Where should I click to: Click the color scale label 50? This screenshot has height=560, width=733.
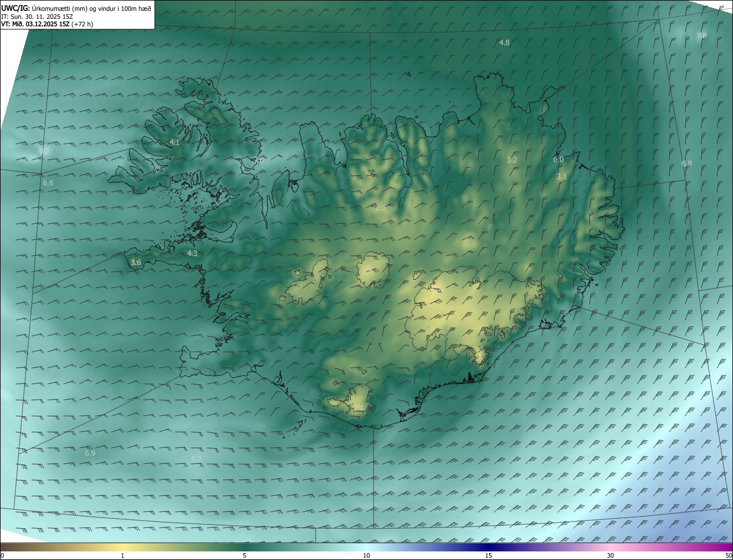[729, 555]
